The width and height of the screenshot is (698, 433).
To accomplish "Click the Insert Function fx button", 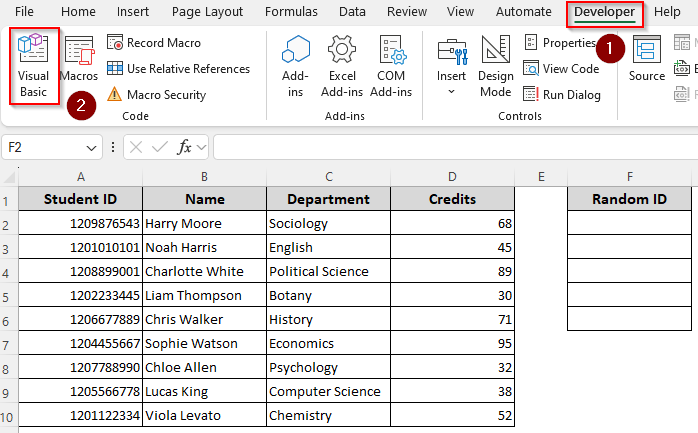I will point(184,147).
